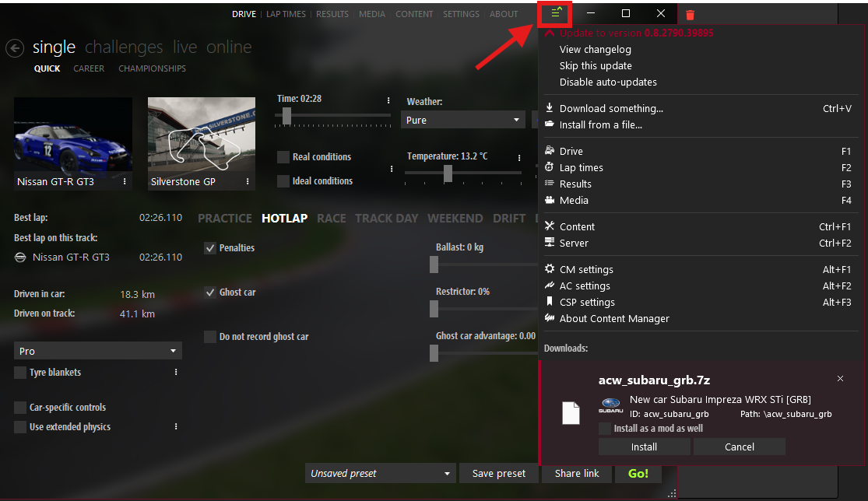Open options dots beside Tyre blankets
868x501 pixels.
coord(176,372)
